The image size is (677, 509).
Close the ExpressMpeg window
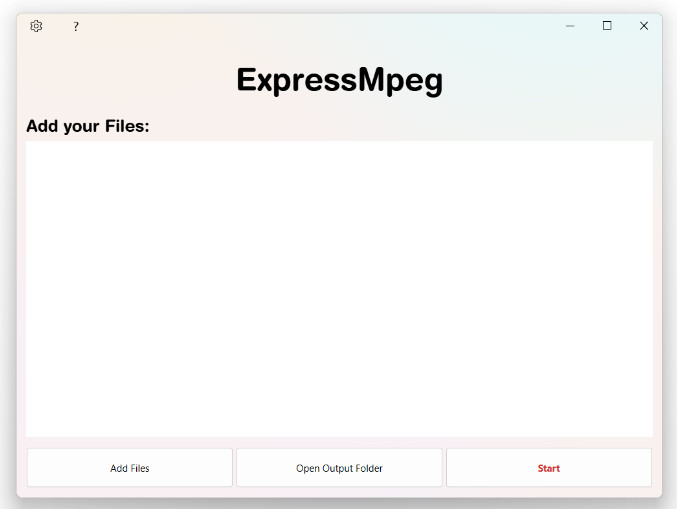point(644,26)
